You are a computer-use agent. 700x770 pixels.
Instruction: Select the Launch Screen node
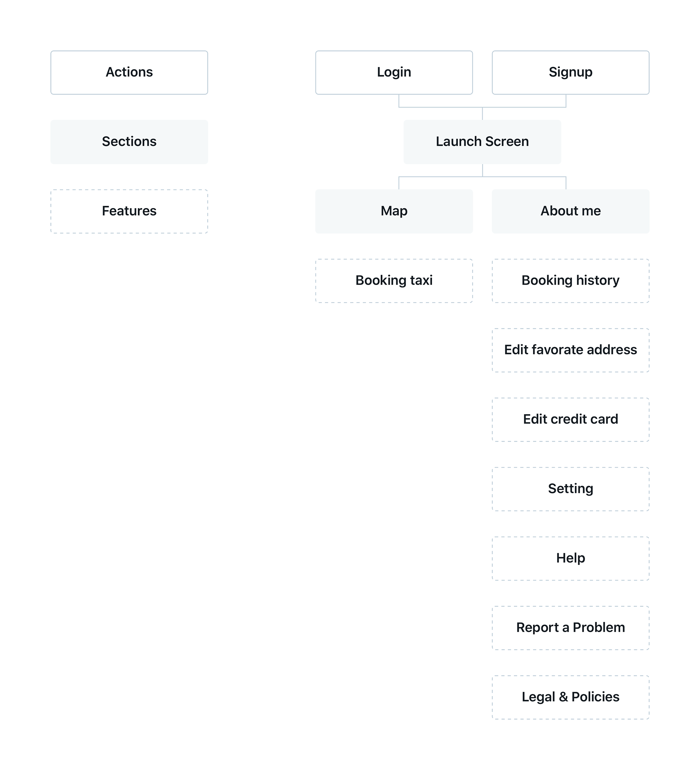(x=482, y=142)
